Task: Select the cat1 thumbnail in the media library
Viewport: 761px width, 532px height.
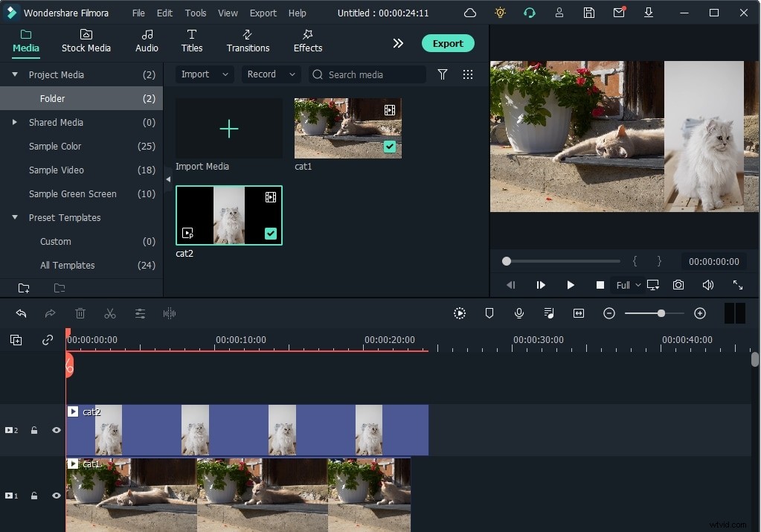Action: point(347,128)
